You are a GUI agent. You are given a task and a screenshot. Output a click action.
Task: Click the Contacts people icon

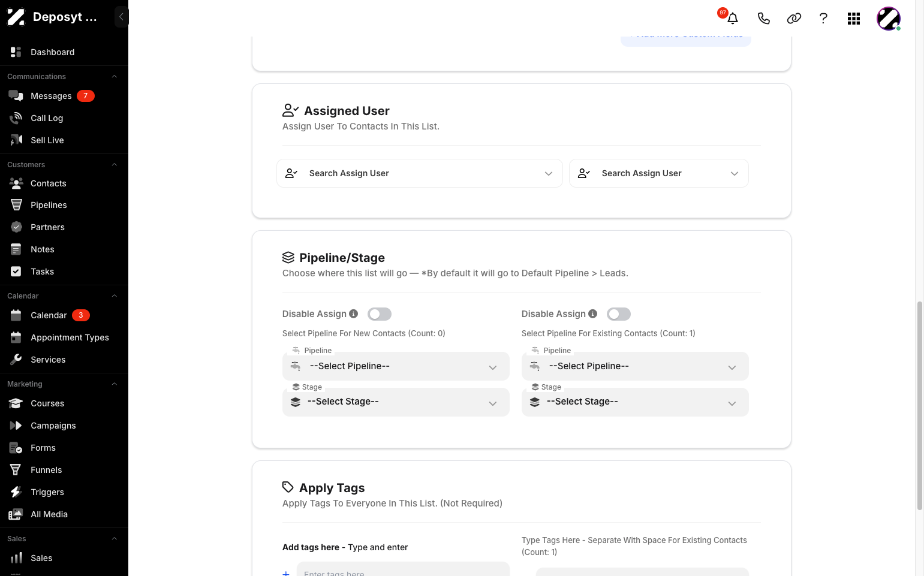16,183
